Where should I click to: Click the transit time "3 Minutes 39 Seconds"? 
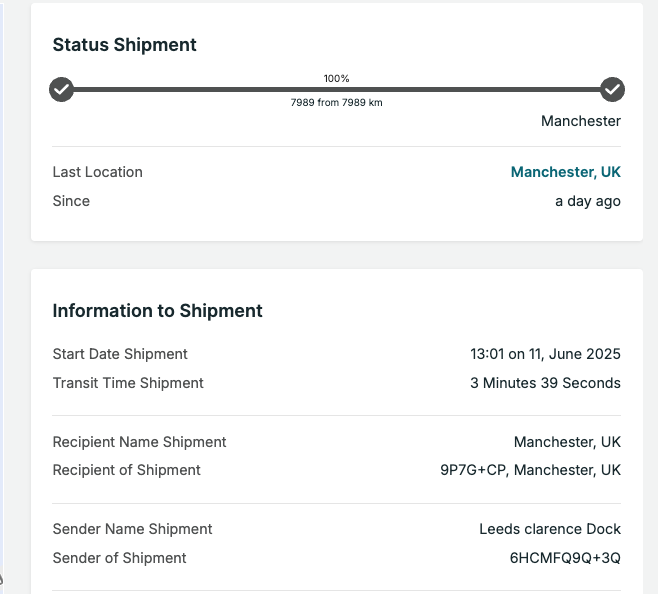click(x=545, y=383)
